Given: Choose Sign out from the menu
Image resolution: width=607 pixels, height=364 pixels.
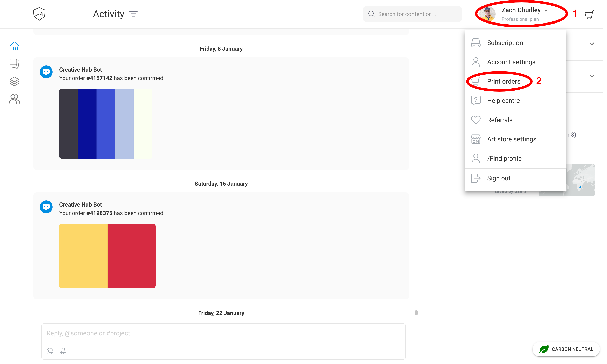Looking at the screenshot, I should [498, 178].
